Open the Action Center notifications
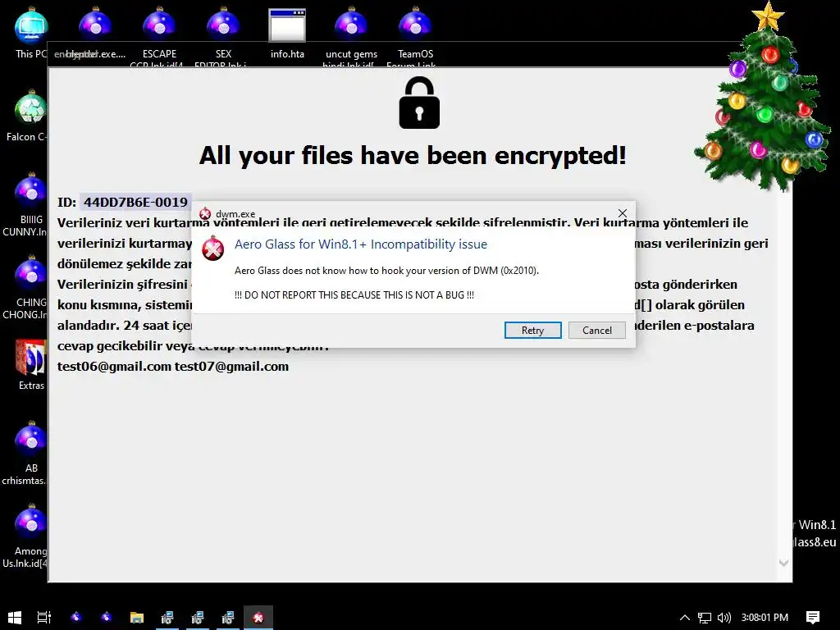The image size is (840, 630). point(813,617)
